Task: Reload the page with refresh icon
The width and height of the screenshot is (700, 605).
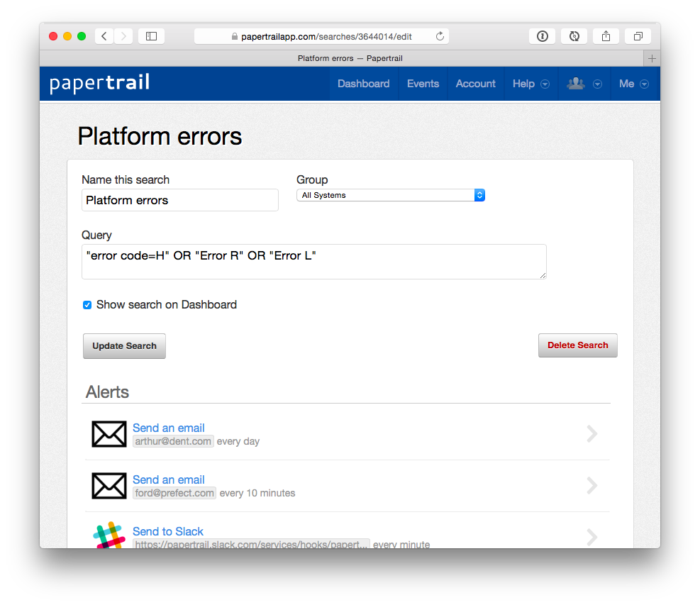Action: point(440,36)
